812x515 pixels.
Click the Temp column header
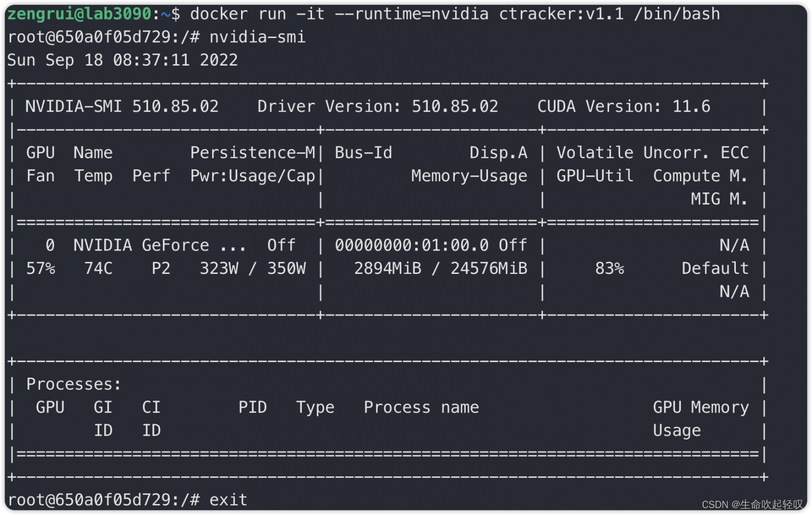pos(94,176)
